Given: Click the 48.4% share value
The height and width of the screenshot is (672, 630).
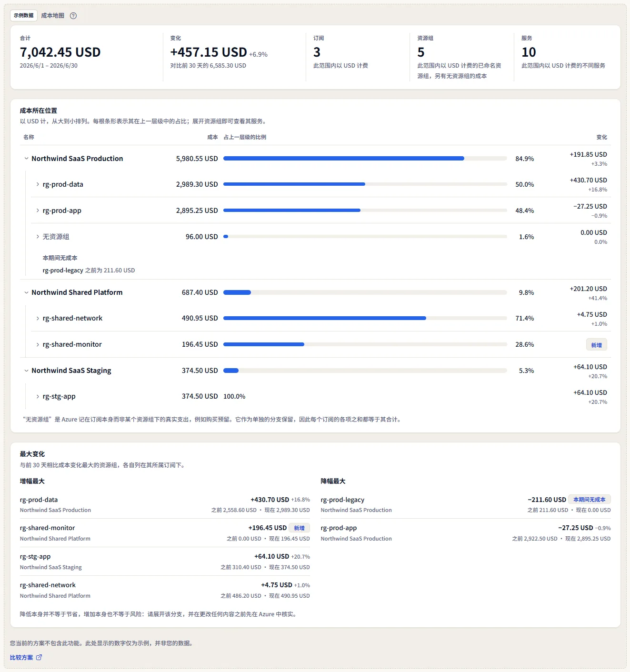Looking at the screenshot, I should tap(525, 211).
